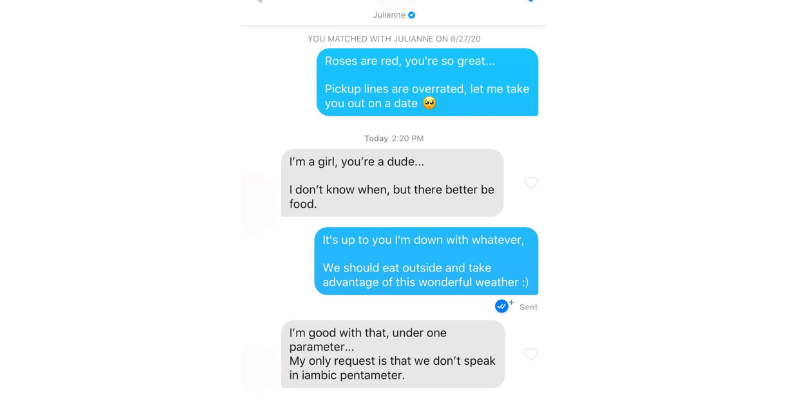Screen dimensions: 788x400
Task: Tap the plus sign beside the read receipt checkmark
Action: point(511,303)
